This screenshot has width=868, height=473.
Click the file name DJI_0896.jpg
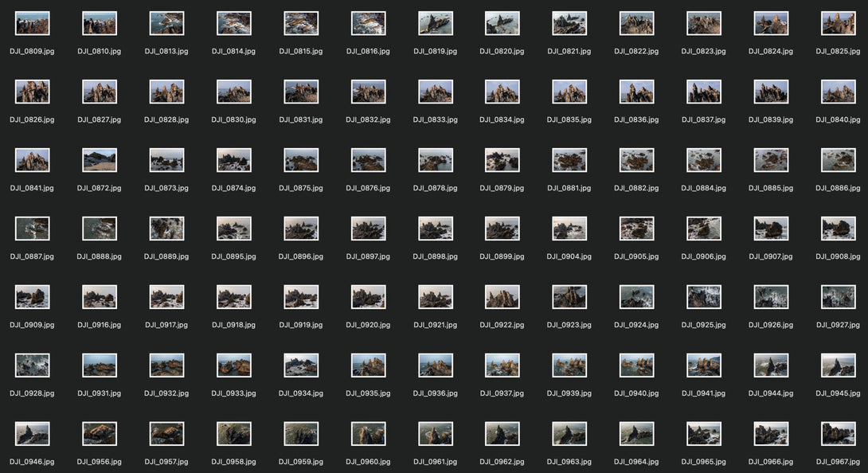[x=301, y=256]
